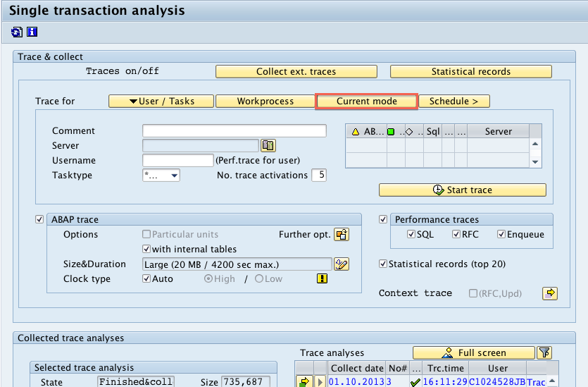Viewport: 588px width, 387px height.
Task: Toggle the ABAP trace checkbox
Action: [x=39, y=219]
